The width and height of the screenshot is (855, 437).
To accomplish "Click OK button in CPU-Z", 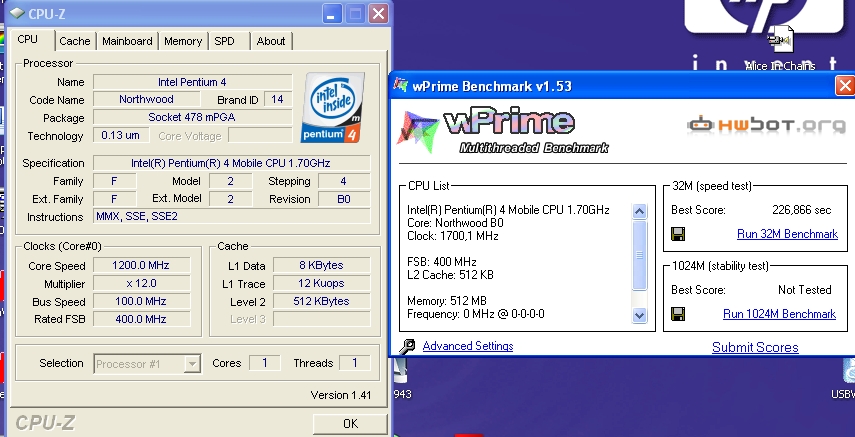I will [x=350, y=423].
